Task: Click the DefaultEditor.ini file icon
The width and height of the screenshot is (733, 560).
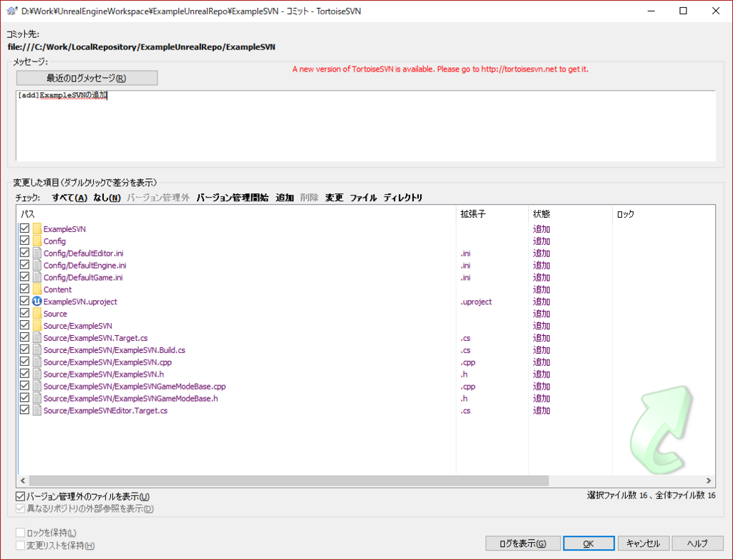Action: 37,253
